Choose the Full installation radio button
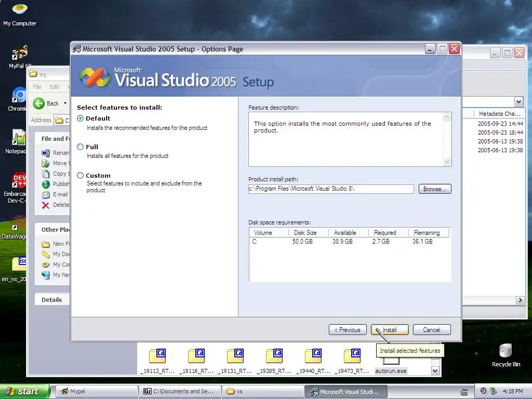Viewport: 532px width, 399px height. 81,147
